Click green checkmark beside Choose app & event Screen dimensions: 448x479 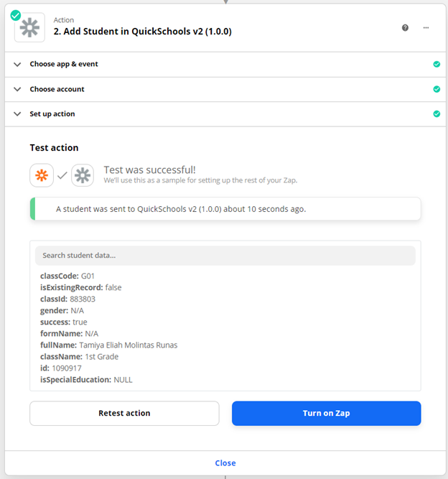point(437,64)
